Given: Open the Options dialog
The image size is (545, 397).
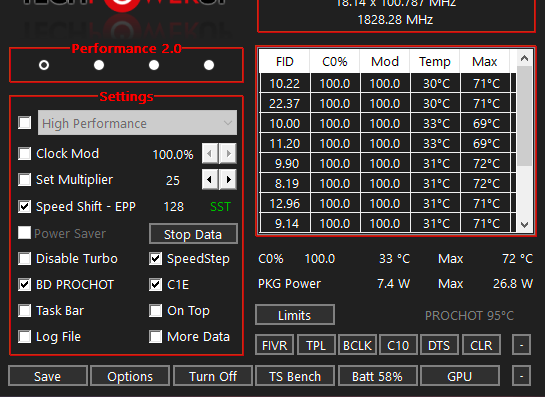Looking at the screenshot, I should (x=130, y=376).
